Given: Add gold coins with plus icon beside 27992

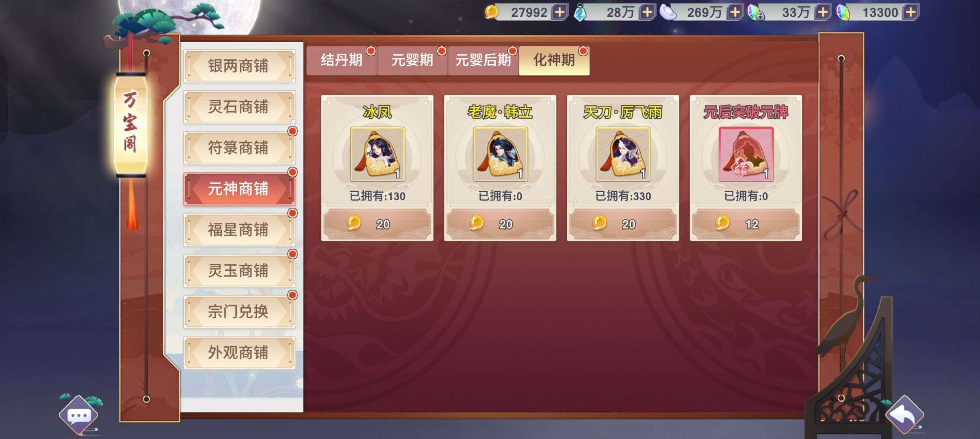Looking at the screenshot, I should point(559,12).
